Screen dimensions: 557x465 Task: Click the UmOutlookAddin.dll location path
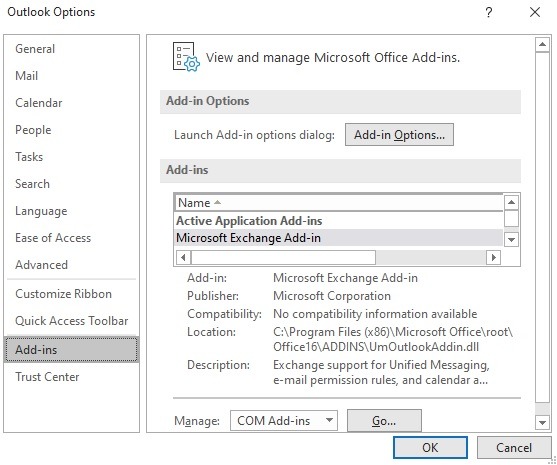tap(393, 339)
